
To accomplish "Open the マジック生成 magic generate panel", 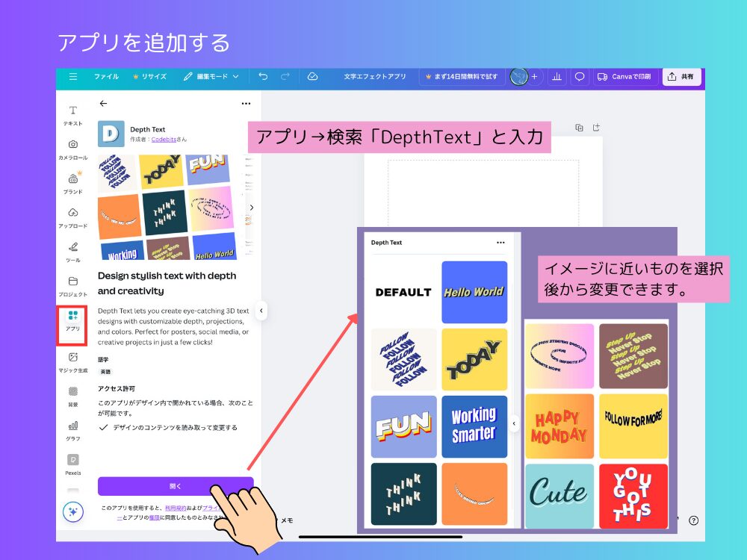I will point(73,362).
